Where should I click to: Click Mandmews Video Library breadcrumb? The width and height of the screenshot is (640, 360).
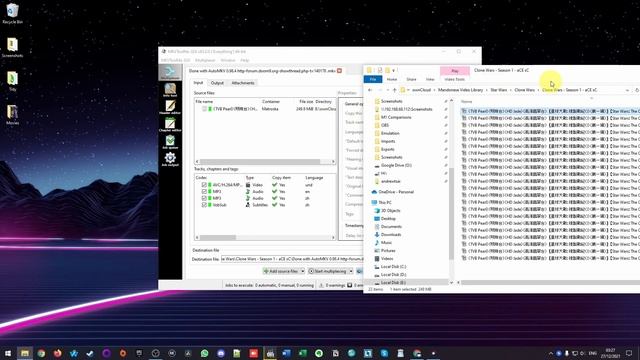click(x=460, y=90)
